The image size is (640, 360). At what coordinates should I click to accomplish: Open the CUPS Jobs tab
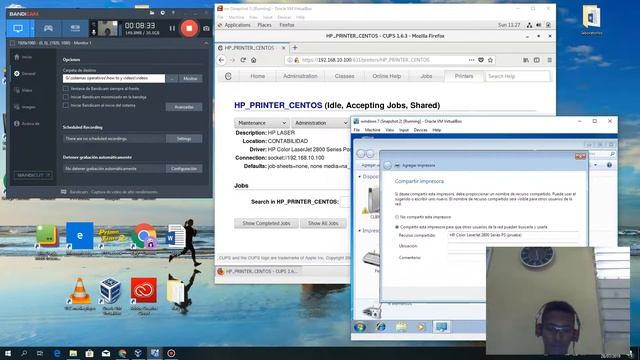point(426,76)
